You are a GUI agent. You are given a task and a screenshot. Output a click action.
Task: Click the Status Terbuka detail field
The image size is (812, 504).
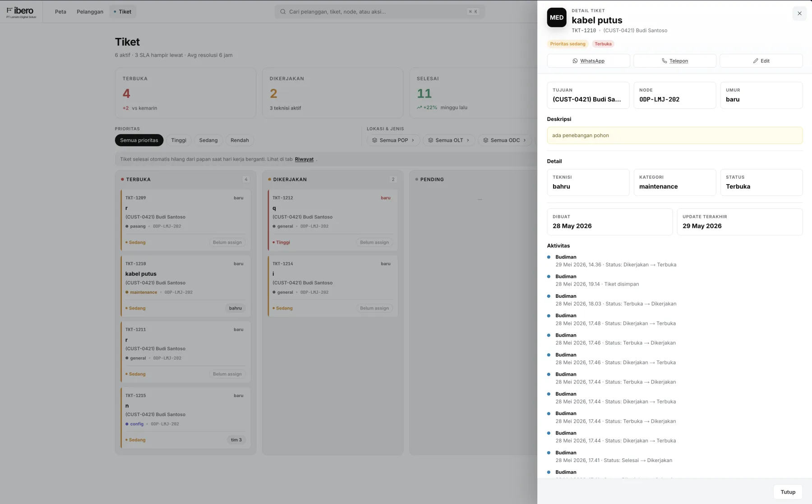pyautogui.click(x=761, y=182)
